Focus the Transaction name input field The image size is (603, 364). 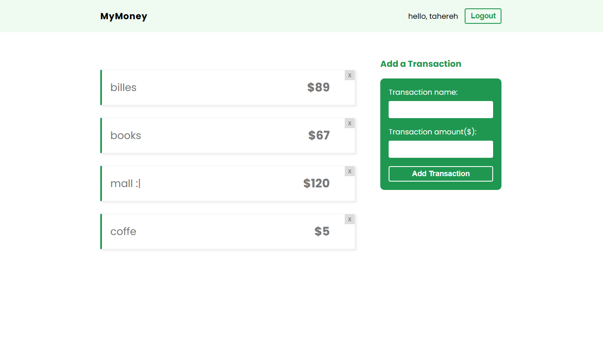pyautogui.click(x=441, y=109)
